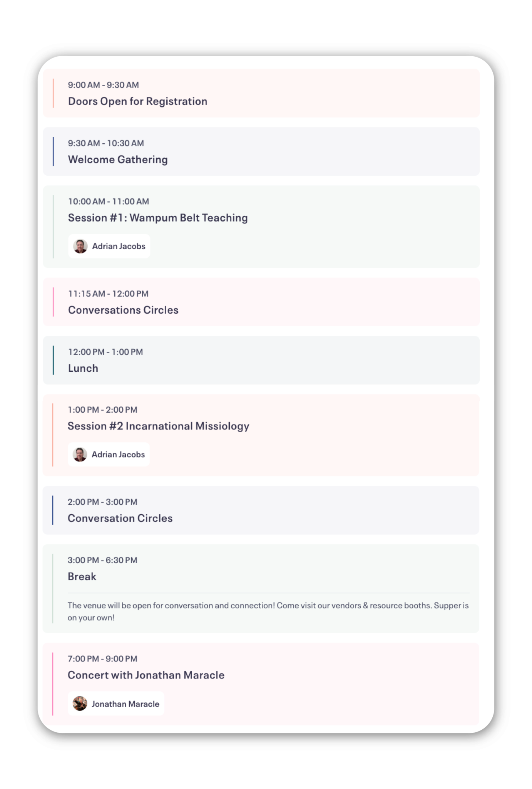Open the Jonathan Maracle speaker chip
The height and width of the screenshot is (789, 532).
click(x=116, y=704)
